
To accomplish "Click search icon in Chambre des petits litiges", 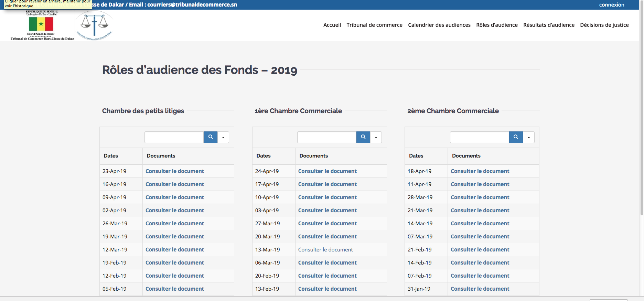I will pyautogui.click(x=210, y=137).
